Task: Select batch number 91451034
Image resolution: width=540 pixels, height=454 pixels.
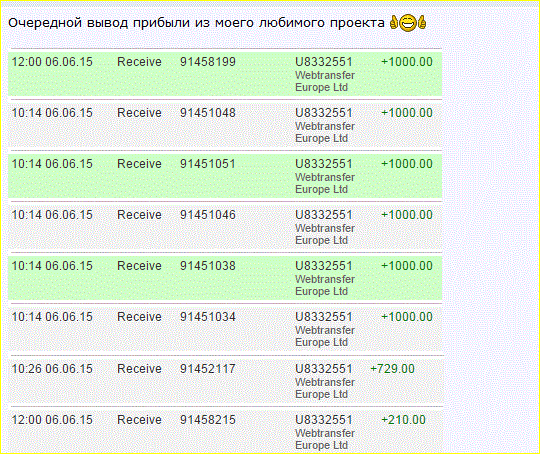Action: (x=208, y=317)
